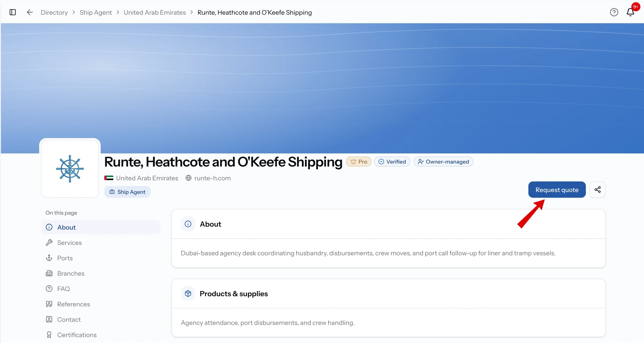
Task: Open United Arab Emirates breadcrumb link
Action: (155, 12)
